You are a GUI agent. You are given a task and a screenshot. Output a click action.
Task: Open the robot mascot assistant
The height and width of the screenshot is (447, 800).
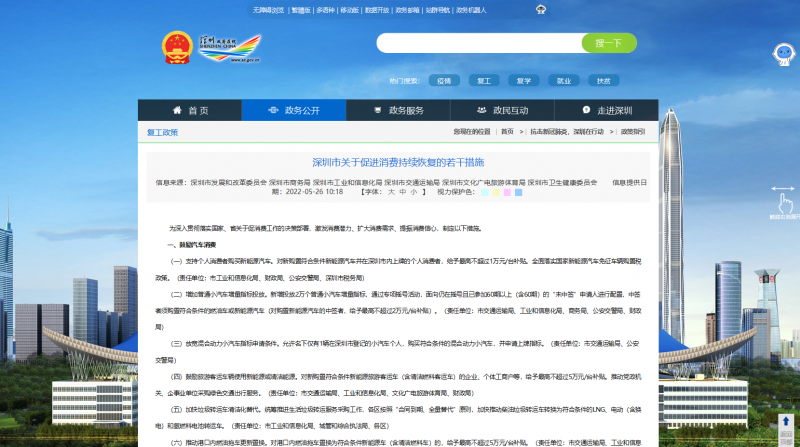[782, 54]
